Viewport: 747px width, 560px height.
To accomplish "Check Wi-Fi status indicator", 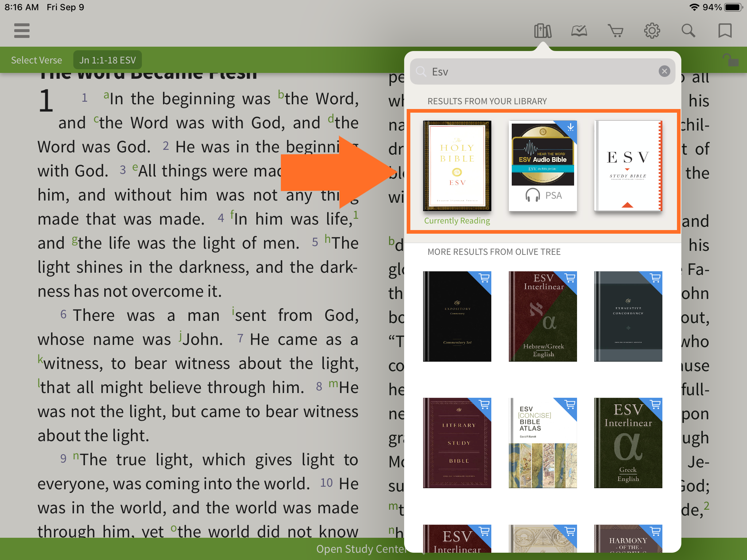I will pyautogui.click(x=694, y=7).
